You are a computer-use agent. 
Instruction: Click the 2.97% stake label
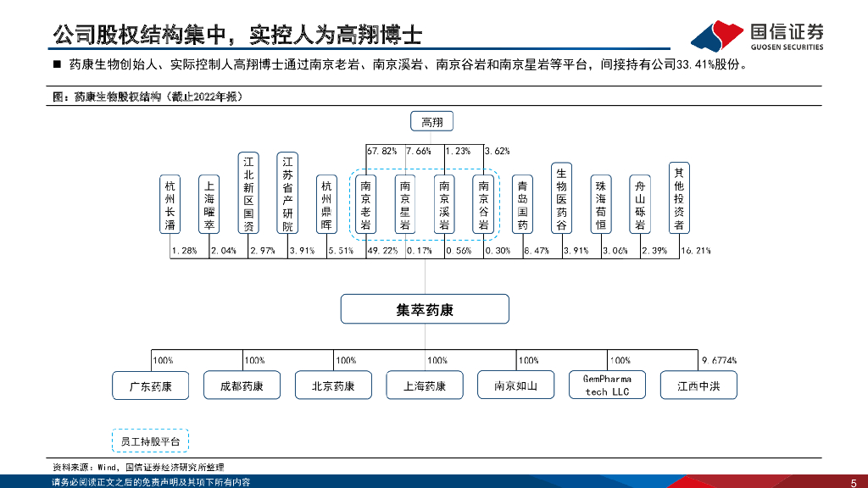tap(263, 251)
